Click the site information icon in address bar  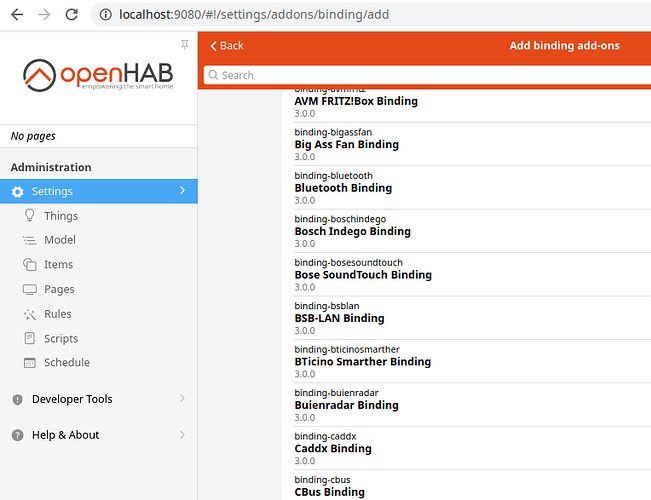105,15
